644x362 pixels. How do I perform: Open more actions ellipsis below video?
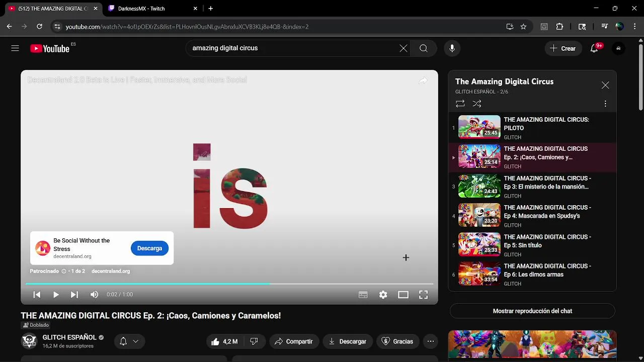tap(431, 341)
